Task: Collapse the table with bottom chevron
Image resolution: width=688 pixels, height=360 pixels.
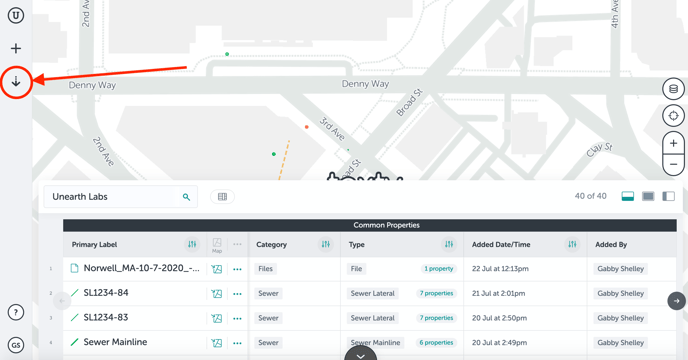Action: click(x=361, y=354)
